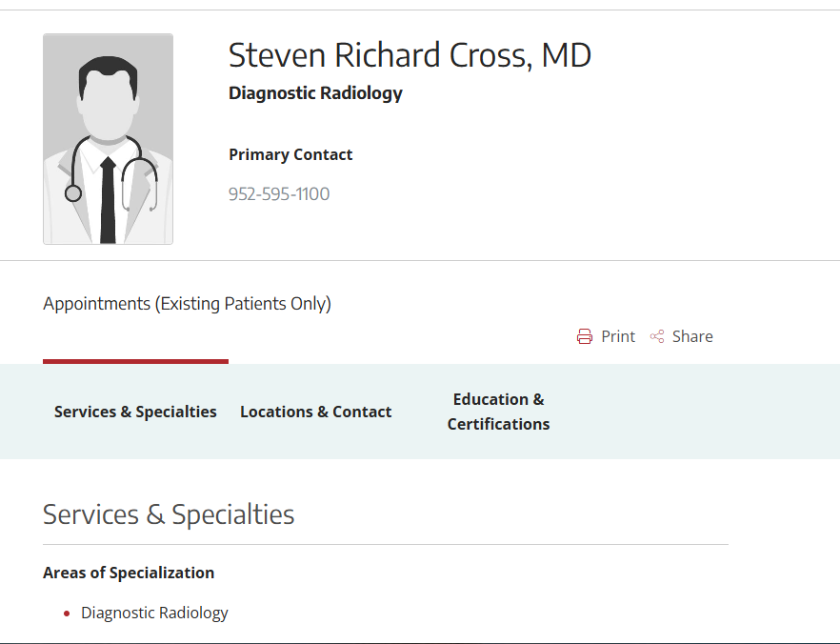Click the Primary Contact label
Viewport: 840px width, 644px height.
290,154
